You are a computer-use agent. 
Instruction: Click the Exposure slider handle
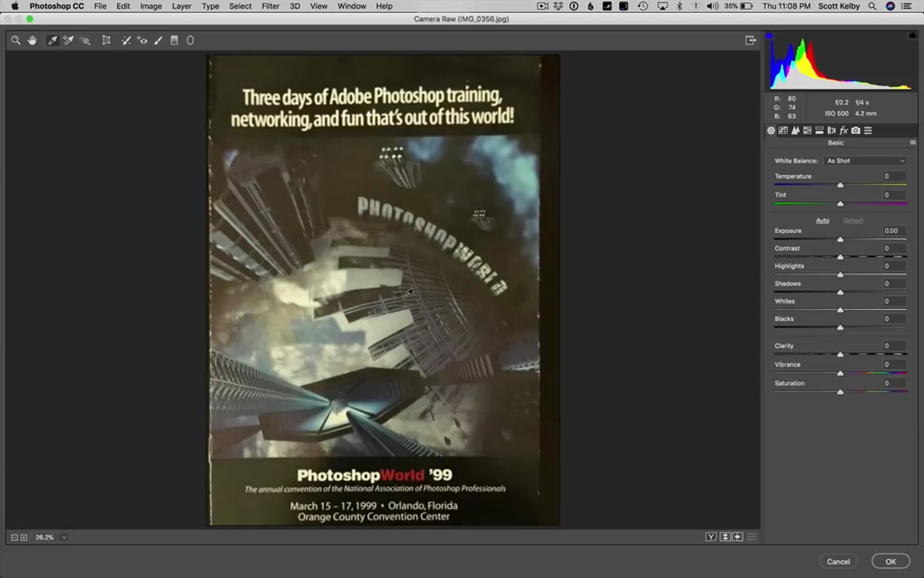tap(840, 240)
